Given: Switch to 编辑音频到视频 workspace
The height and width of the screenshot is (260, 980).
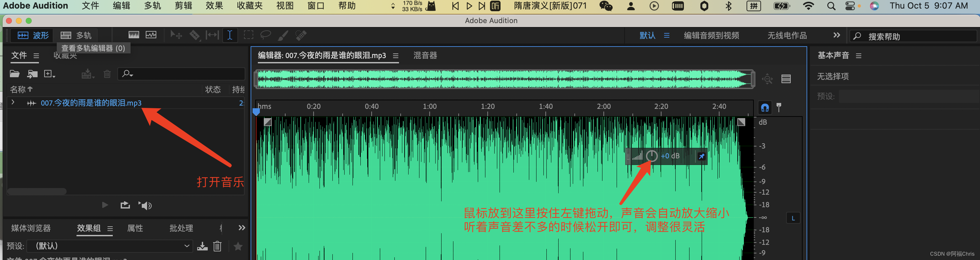Looking at the screenshot, I should coord(711,35).
